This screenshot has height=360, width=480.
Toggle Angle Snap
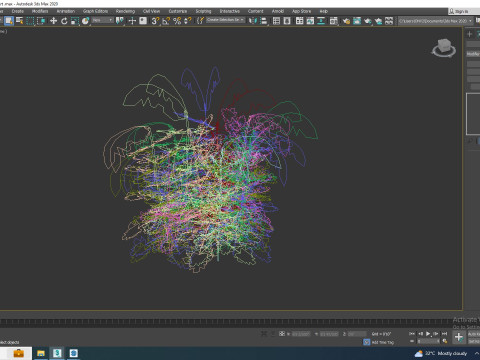pyautogui.click(x=166, y=21)
